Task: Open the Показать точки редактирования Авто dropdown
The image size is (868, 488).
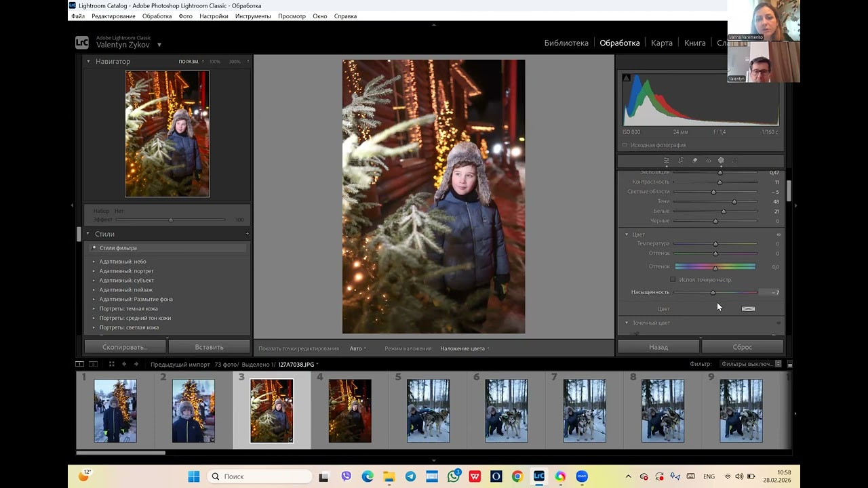Action: (357, 348)
